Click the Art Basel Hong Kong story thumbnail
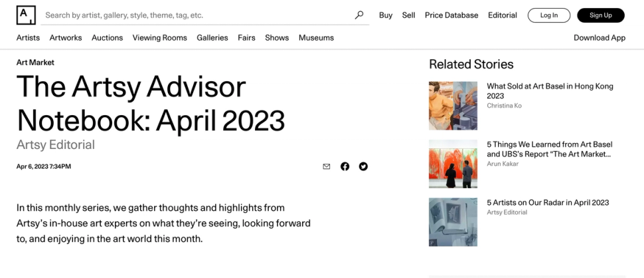 (453, 106)
